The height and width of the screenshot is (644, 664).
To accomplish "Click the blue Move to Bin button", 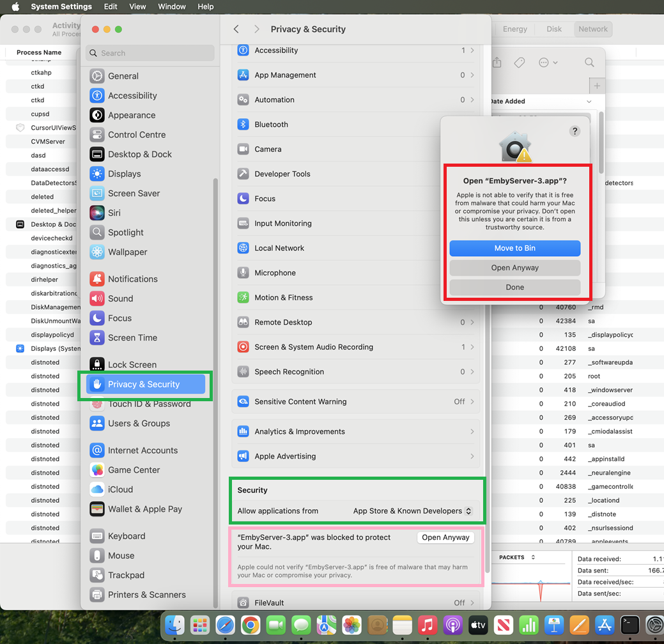I will (x=514, y=249).
